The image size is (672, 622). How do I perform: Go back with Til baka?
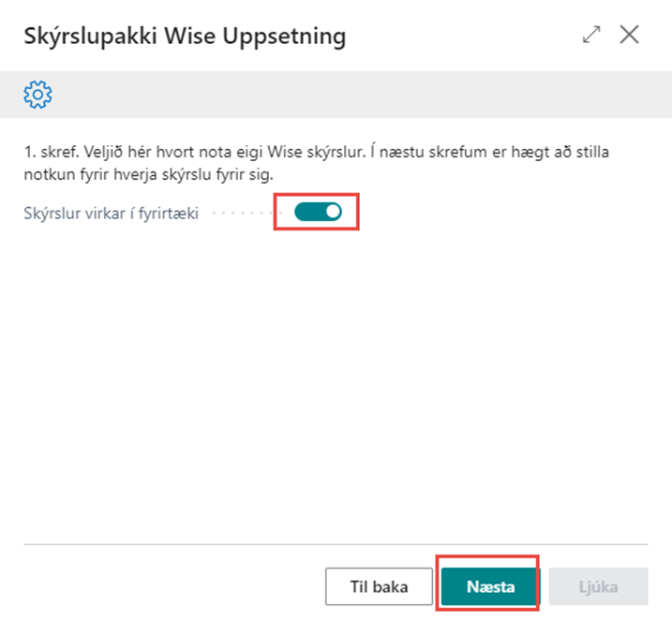click(x=379, y=587)
